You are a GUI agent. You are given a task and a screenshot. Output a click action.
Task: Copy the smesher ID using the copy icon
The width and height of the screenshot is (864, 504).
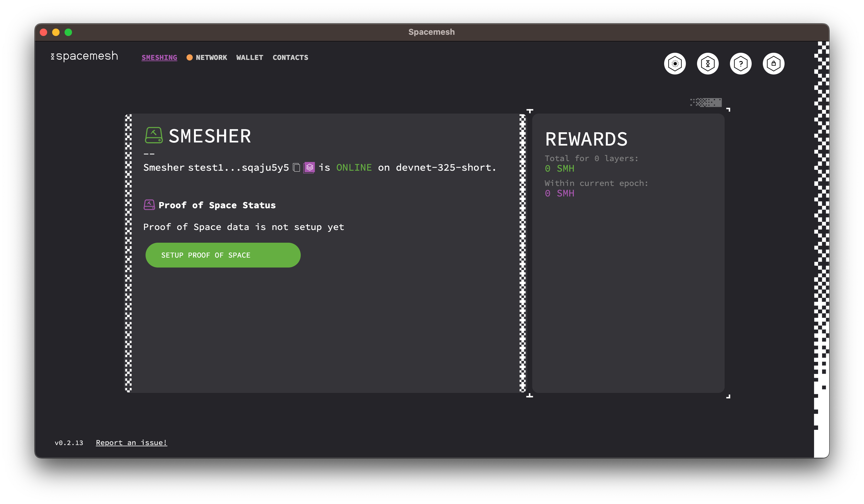pos(297,167)
